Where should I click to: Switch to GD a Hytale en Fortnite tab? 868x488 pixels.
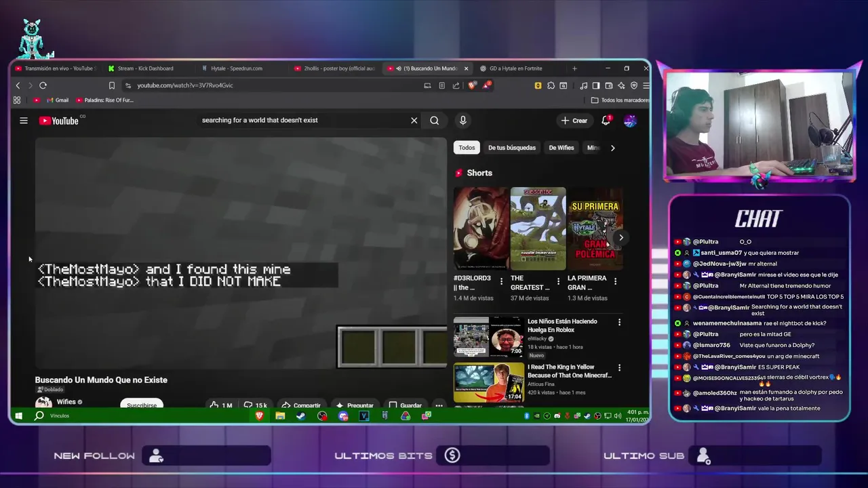click(518, 68)
